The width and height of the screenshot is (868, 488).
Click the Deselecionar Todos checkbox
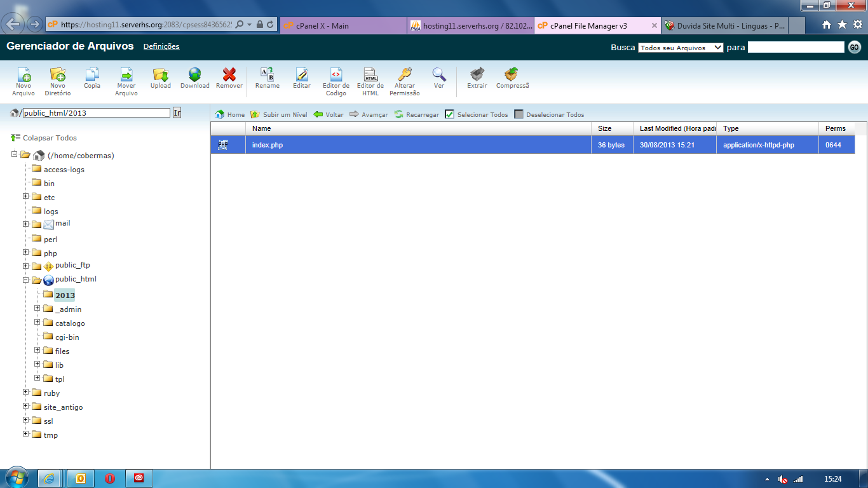tap(519, 114)
